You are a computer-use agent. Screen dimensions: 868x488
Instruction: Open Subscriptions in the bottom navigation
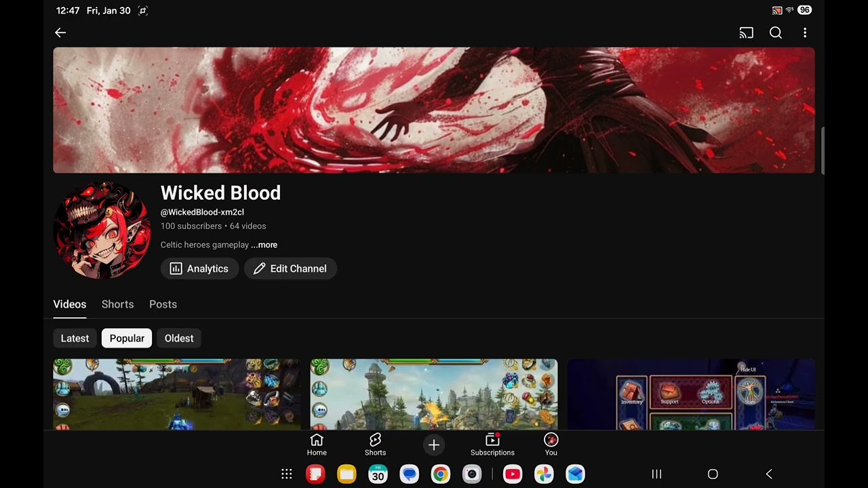(492, 445)
